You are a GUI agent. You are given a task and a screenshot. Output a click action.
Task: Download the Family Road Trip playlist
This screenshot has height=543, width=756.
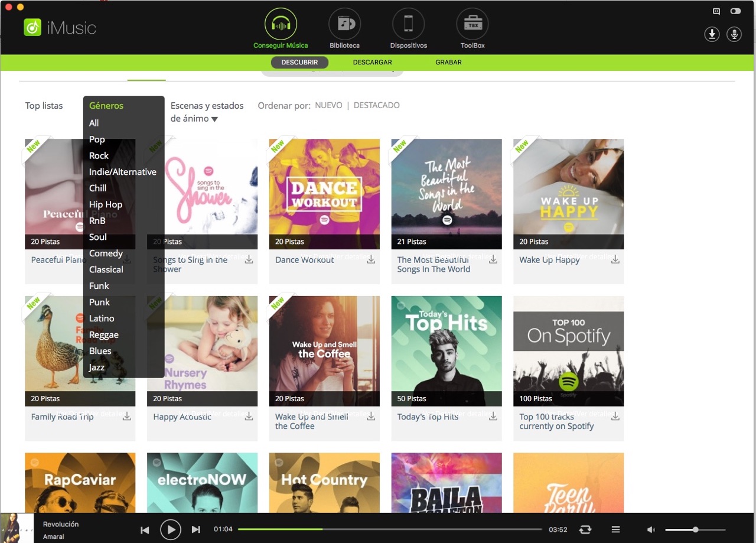click(127, 417)
